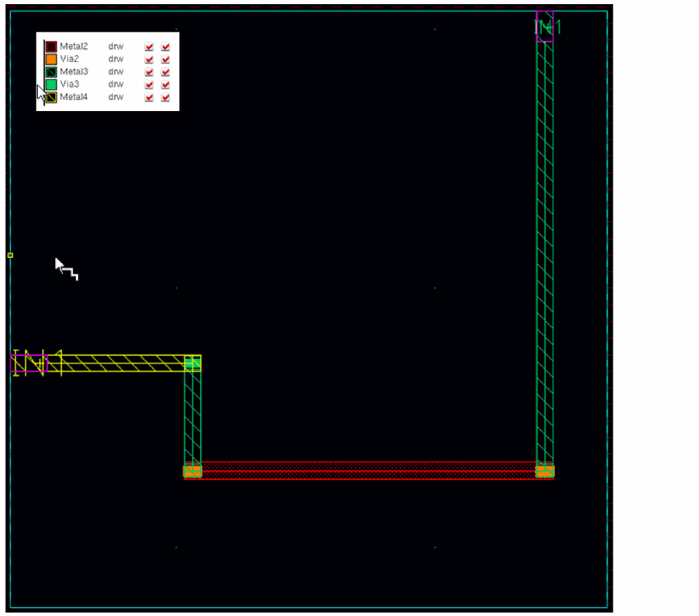The width and height of the screenshot is (699, 616).
Task: Select the orange Via2 layer swatch
Action: 51,59
